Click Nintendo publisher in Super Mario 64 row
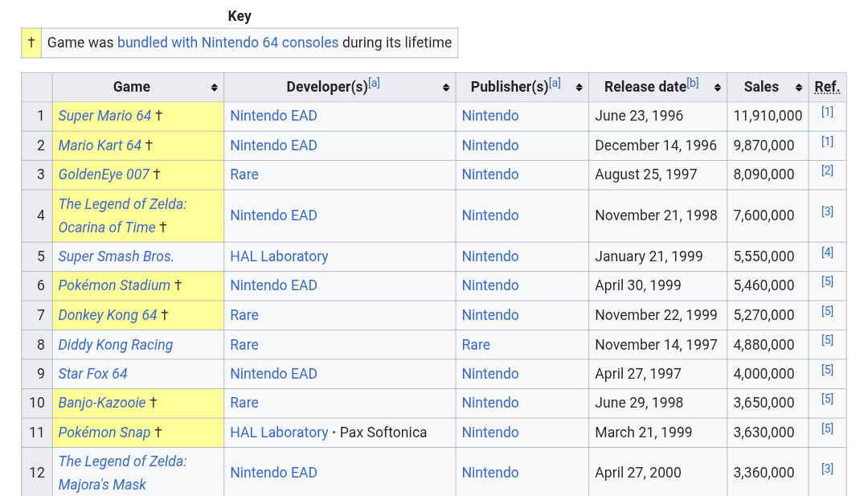This screenshot has height=496, width=868. (x=490, y=116)
